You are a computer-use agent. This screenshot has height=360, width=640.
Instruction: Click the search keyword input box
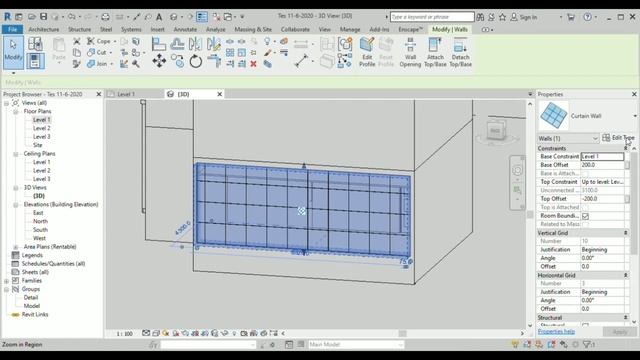click(x=432, y=17)
